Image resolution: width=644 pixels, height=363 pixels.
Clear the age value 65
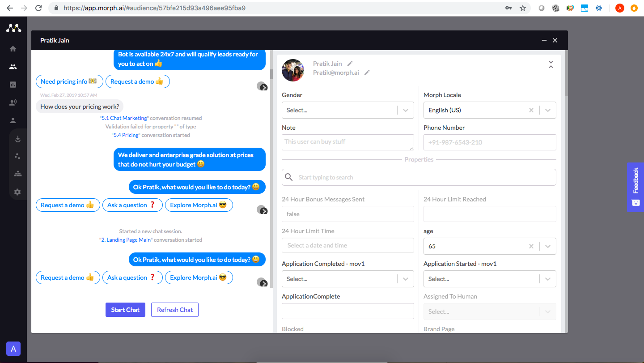coord(531,246)
